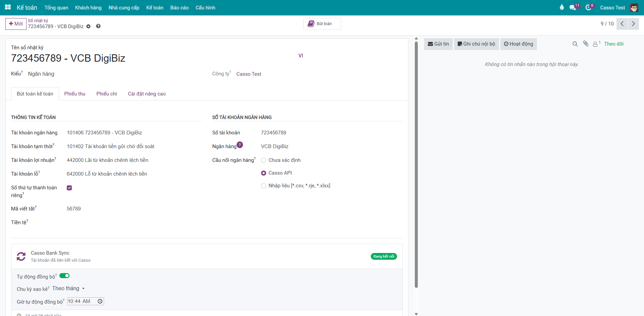Click Hoạt động button

coord(518,44)
